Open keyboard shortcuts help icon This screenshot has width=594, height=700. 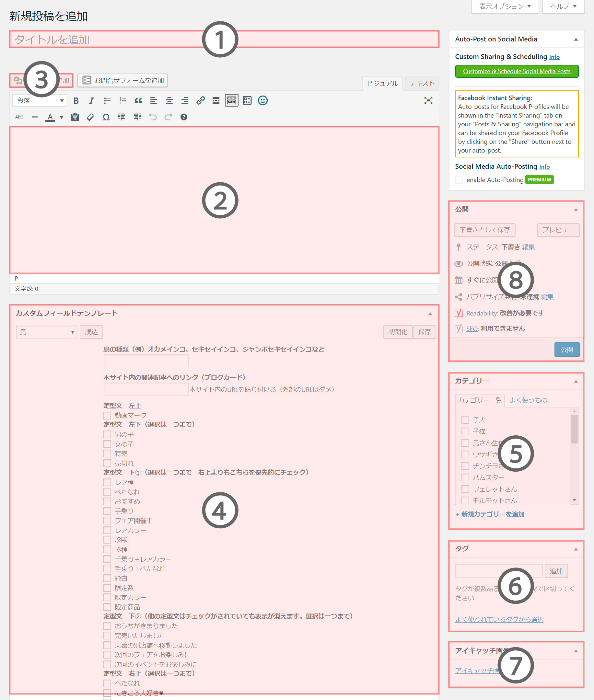click(x=184, y=117)
